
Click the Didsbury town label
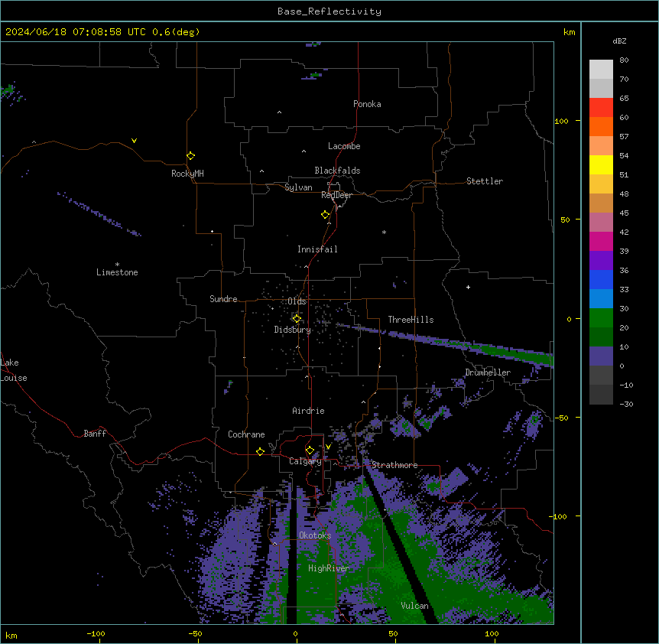pos(292,330)
